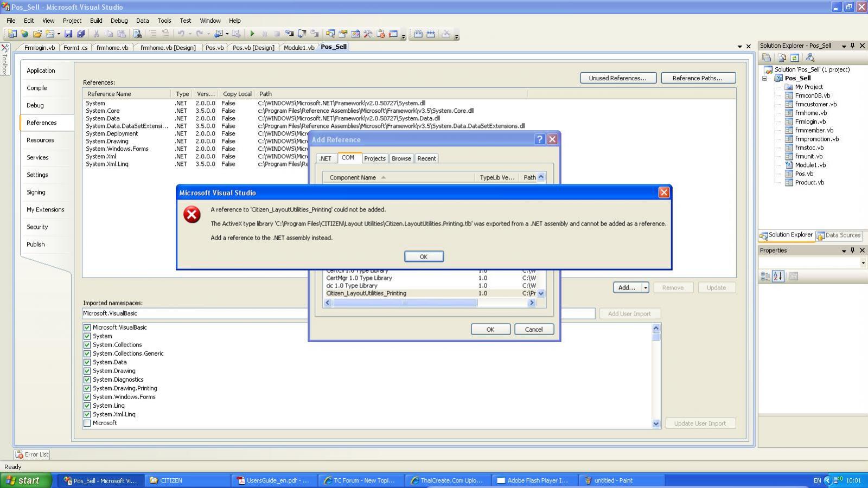Click the red error icon in message box
Screen dimensions: 868x488
192,215
